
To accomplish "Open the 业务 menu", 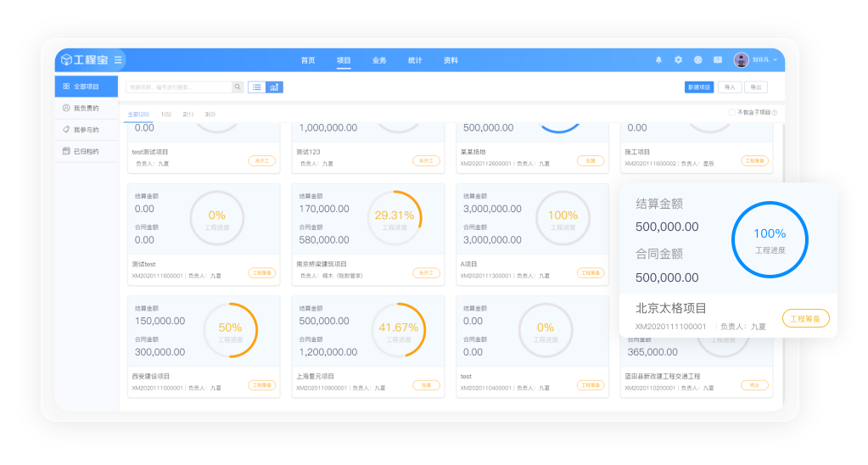I will 379,60.
